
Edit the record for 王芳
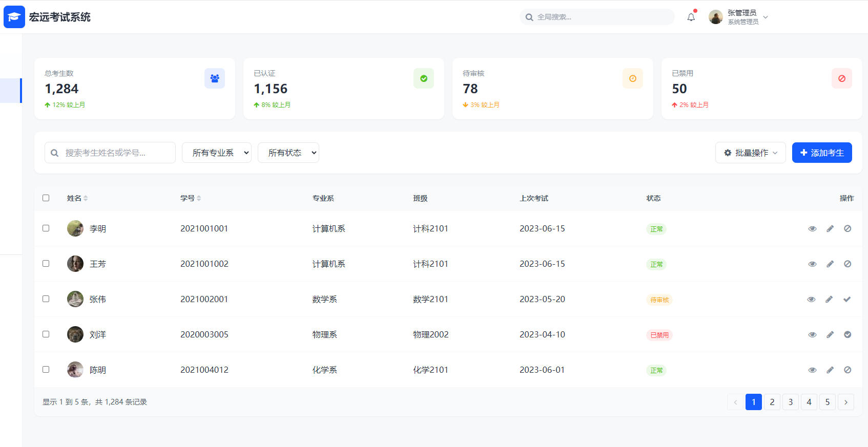tap(830, 264)
